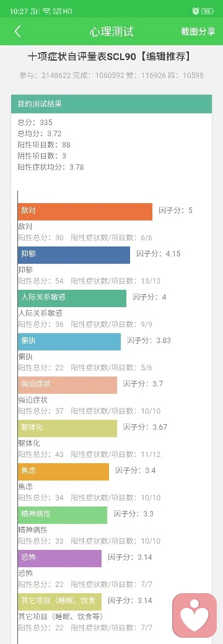
Task: Open the pink heart floating icon
Action: coord(195,616)
